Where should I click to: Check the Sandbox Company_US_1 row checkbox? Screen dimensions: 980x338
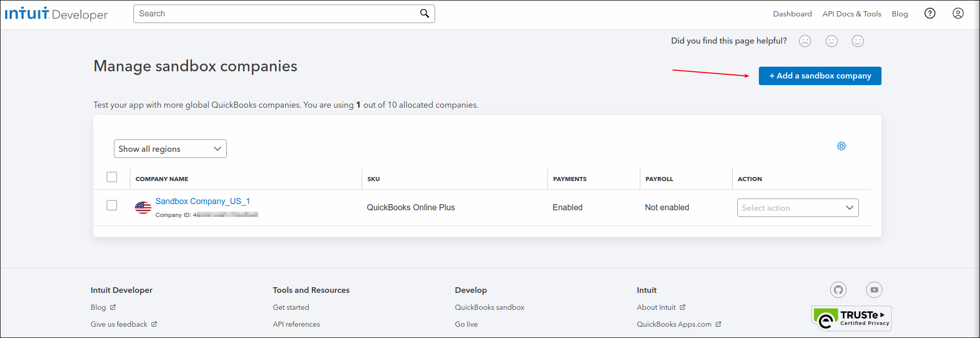tap(112, 205)
